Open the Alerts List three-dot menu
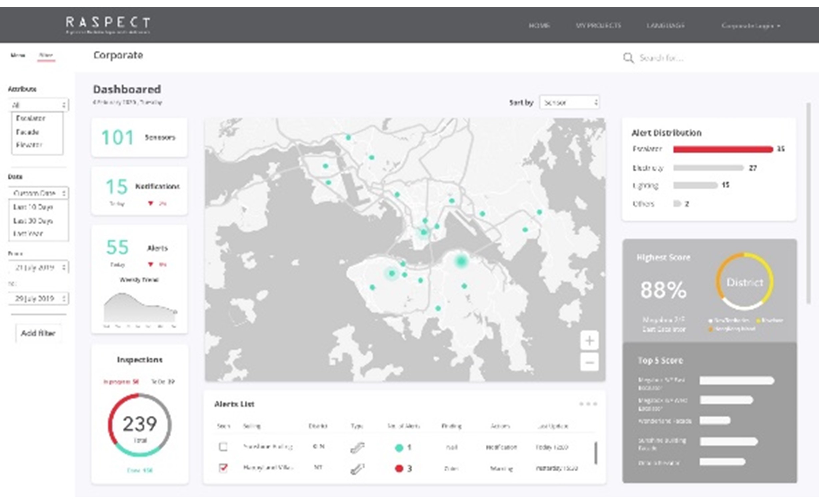This screenshot has width=819, height=504. 588,404
